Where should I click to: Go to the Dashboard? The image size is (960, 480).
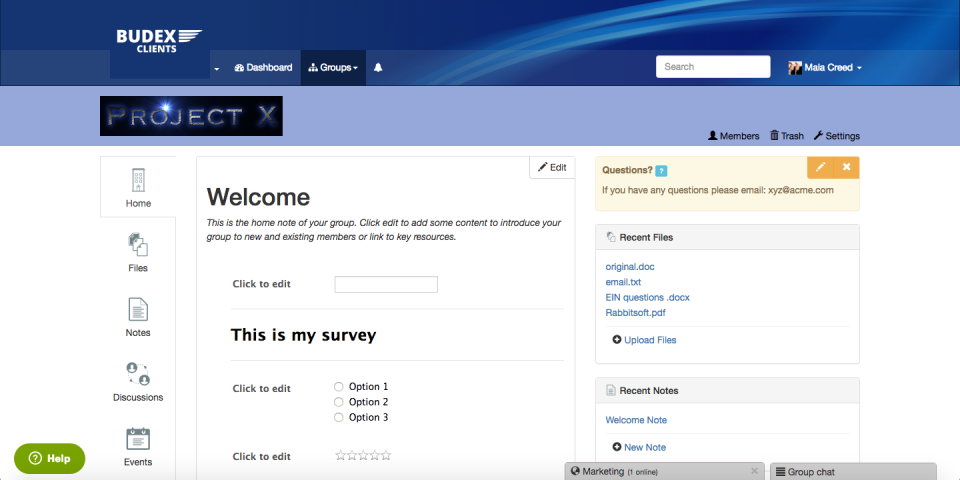263,67
